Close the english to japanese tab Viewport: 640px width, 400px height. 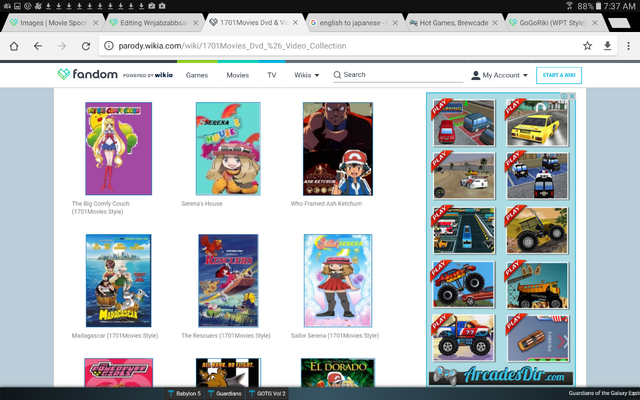(x=395, y=23)
